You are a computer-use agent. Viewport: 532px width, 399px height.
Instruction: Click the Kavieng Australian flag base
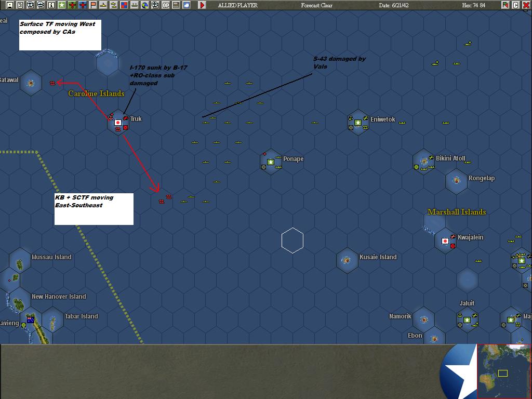point(31,320)
